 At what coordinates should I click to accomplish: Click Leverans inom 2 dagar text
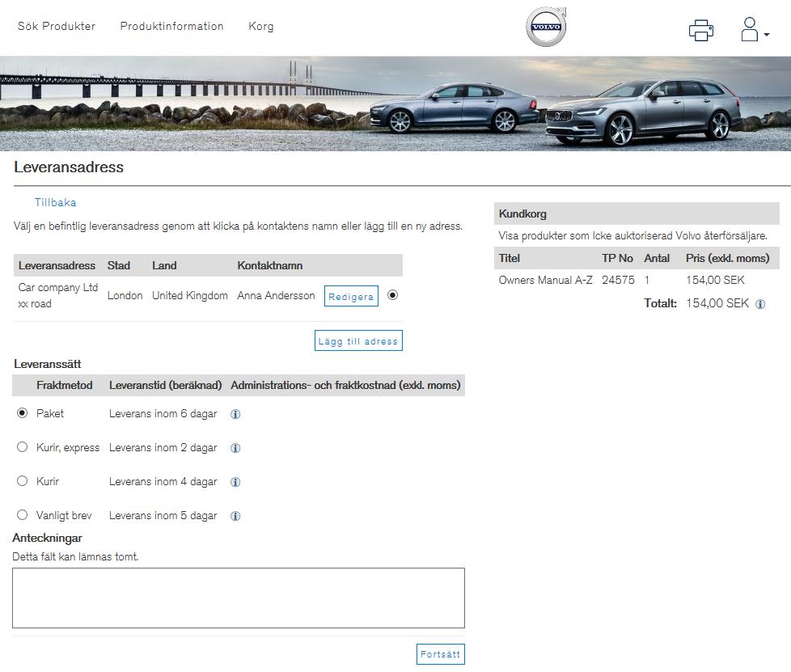(163, 447)
